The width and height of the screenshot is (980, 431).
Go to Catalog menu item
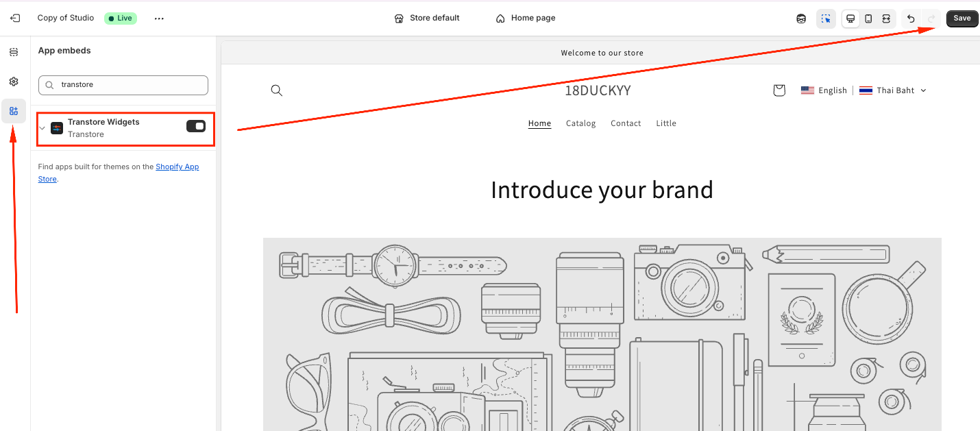click(580, 123)
